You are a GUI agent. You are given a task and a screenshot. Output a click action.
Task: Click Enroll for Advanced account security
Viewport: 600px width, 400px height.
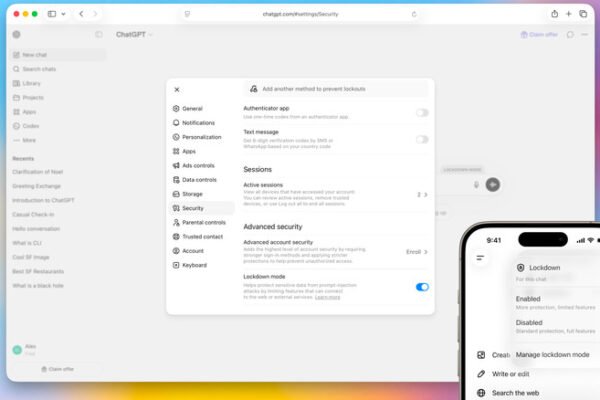417,252
